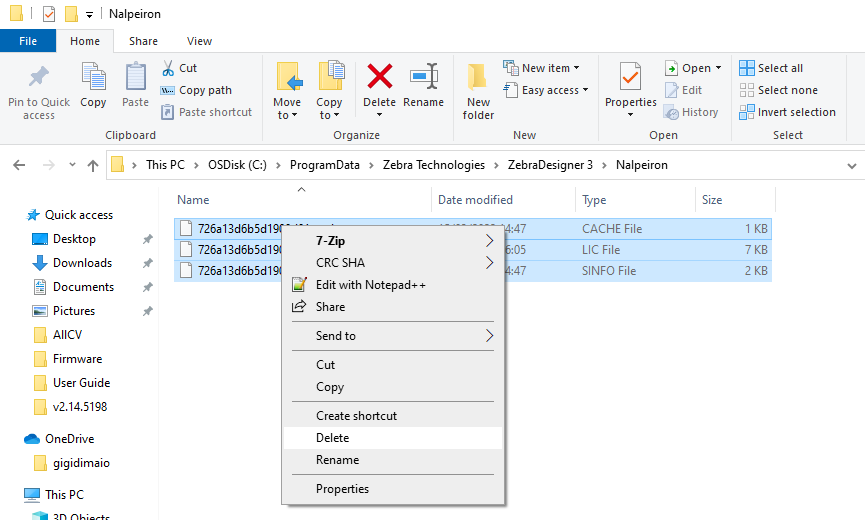Click Invert selection in the ribbon
This screenshot has height=520, width=865.
(787, 112)
